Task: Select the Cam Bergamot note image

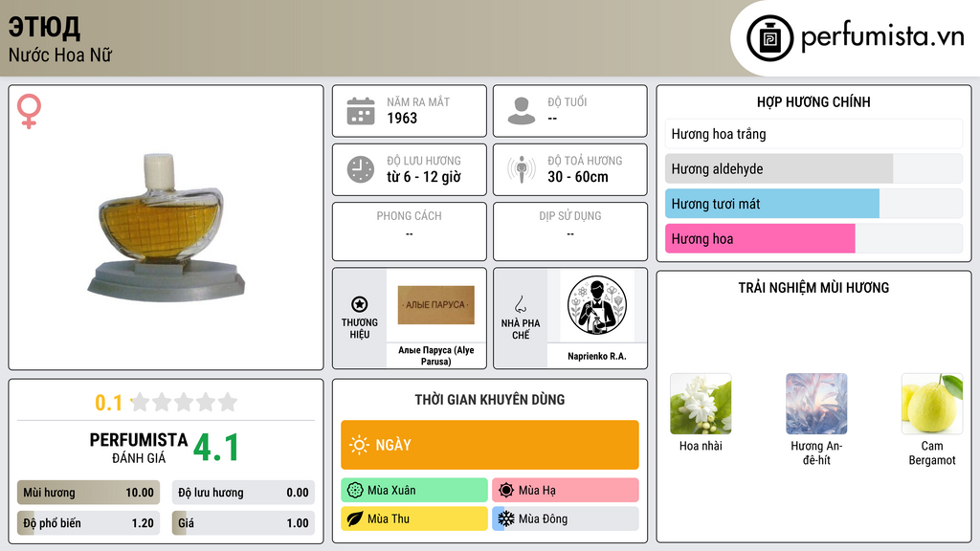Action: [x=932, y=404]
